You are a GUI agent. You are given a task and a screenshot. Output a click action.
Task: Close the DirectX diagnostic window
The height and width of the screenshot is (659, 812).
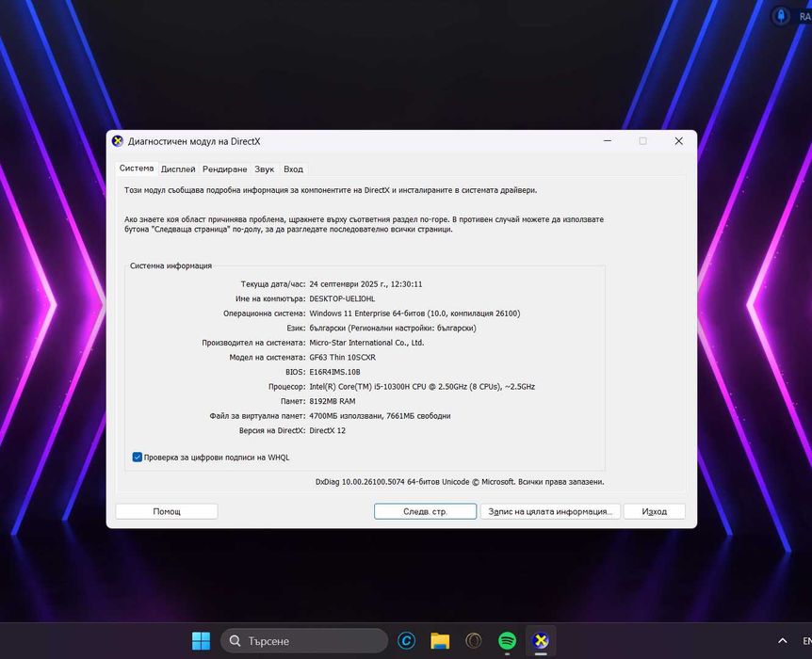coord(678,141)
